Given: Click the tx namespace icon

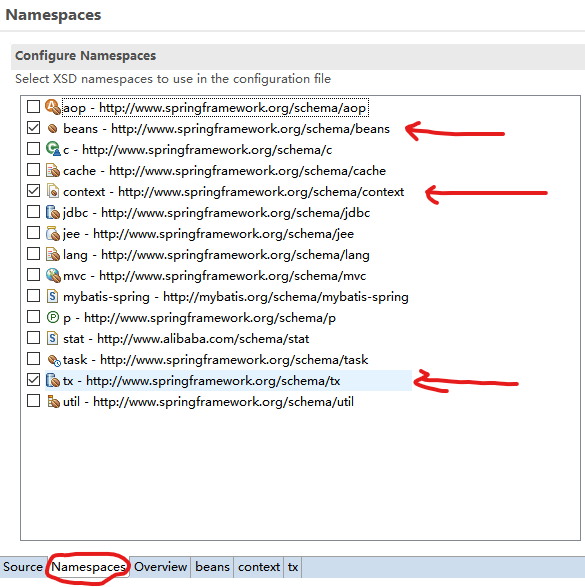Looking at the screenshot, I should pyautogui.click(x=53, y=380).
